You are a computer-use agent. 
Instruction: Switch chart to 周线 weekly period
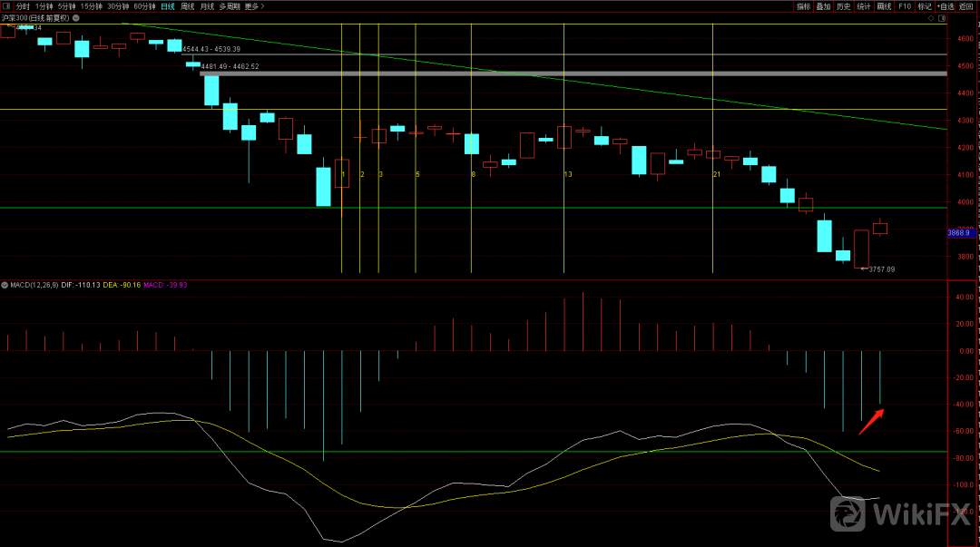(188, 6)
